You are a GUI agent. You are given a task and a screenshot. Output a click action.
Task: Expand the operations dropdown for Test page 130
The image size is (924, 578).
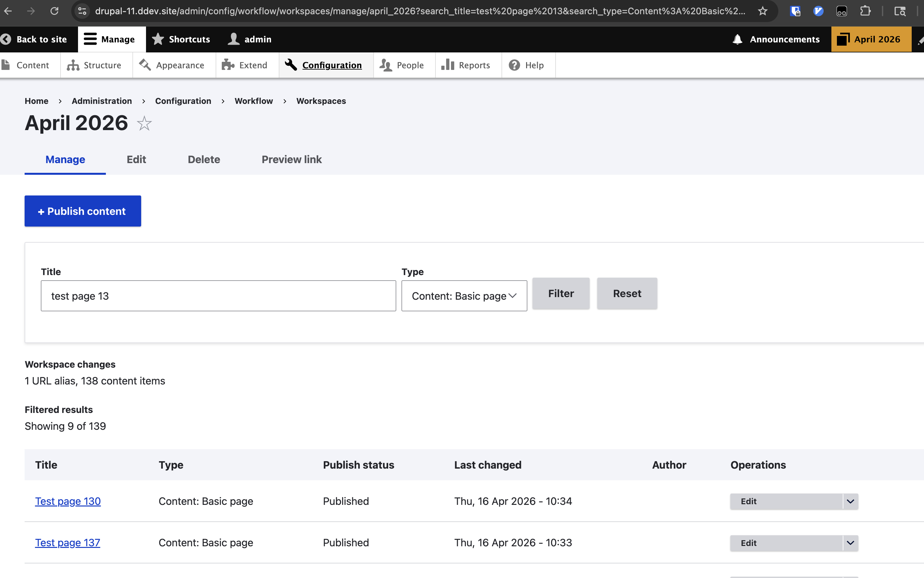point(850,501)
